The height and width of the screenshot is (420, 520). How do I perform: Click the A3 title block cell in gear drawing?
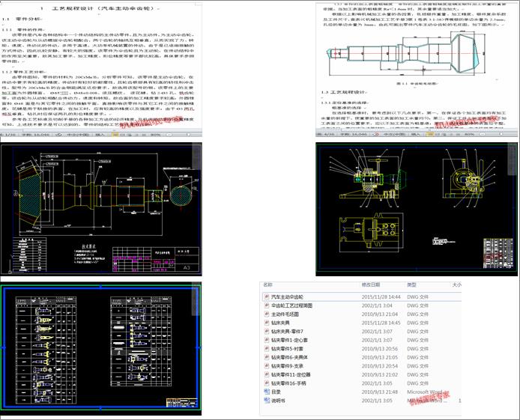click(x=187, y=267)
